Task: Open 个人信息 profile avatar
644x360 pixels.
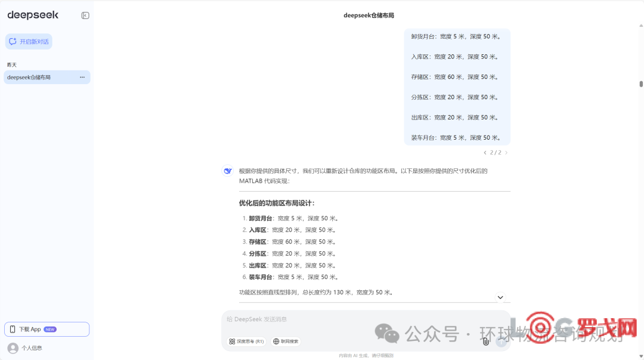Action: point(13,347)
